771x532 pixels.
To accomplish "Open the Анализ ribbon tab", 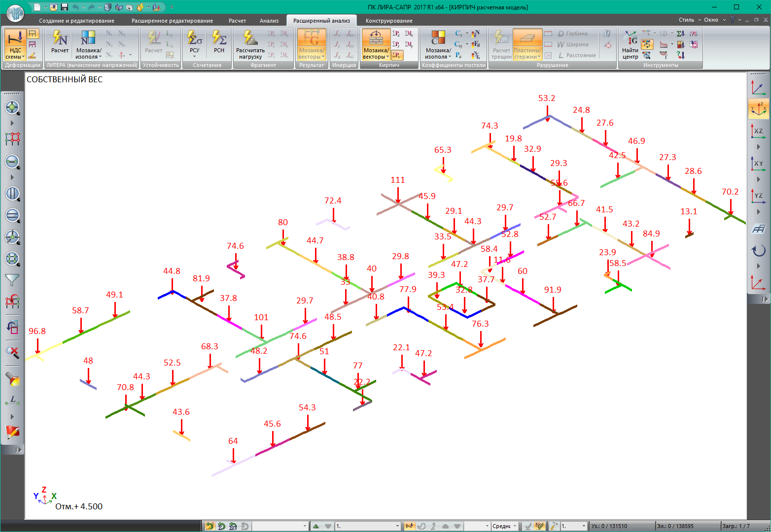I will point(269,21).
